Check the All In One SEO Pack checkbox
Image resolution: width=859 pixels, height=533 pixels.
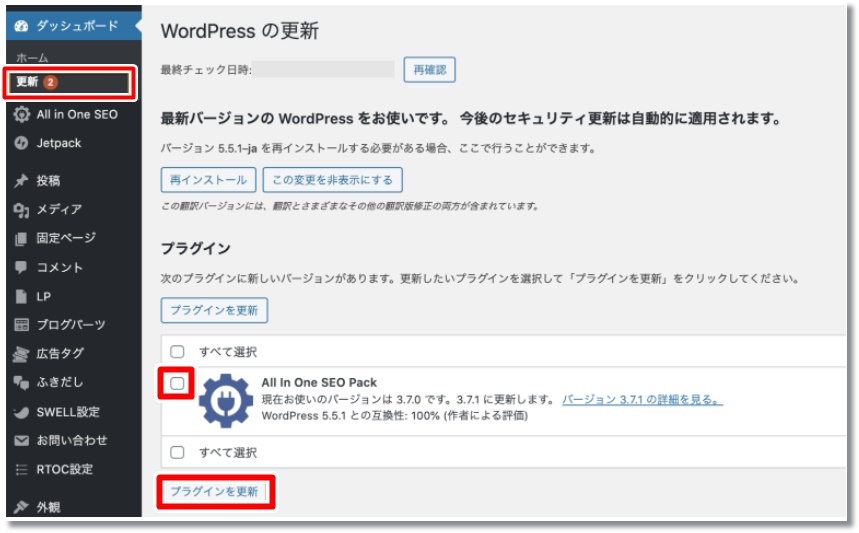(177, 383)
